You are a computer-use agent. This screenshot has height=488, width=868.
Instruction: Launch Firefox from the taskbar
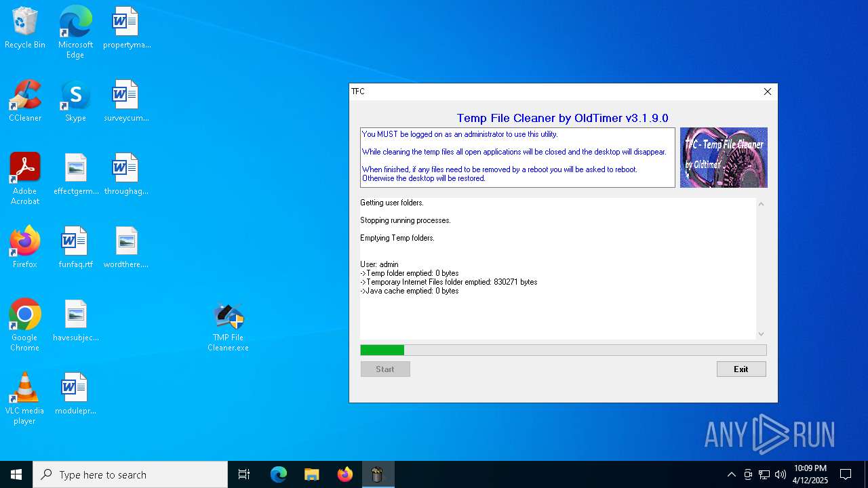[344, 474]
